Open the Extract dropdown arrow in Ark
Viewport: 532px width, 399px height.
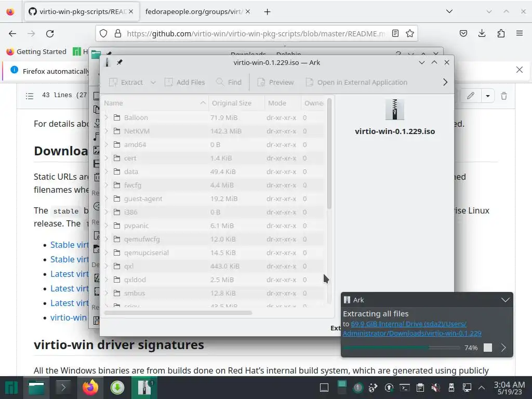153,82
